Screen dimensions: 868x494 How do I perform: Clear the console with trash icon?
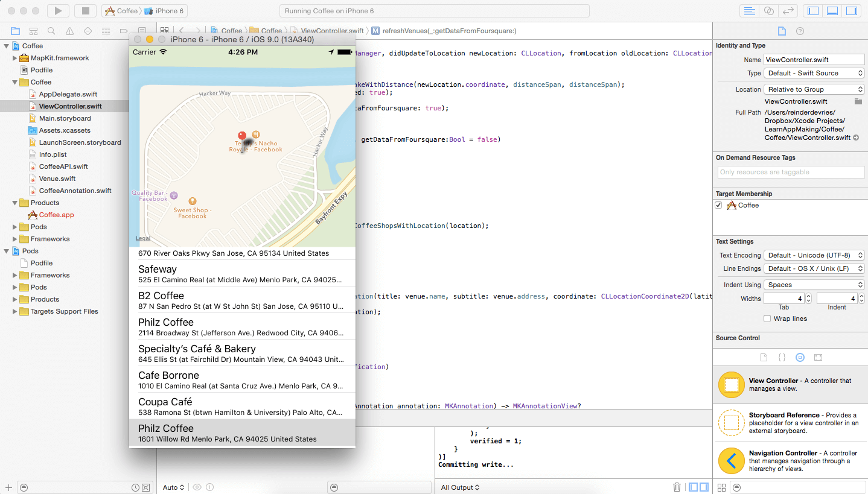(677, 487)
